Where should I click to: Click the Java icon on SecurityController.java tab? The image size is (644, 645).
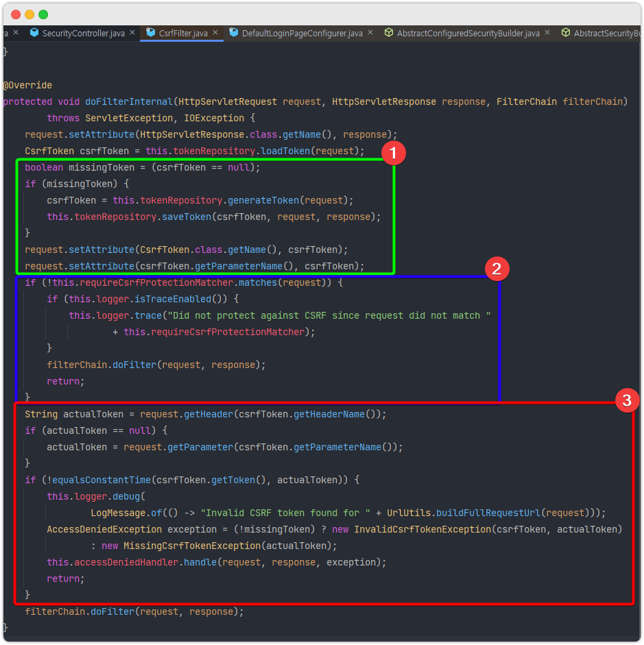34,32
